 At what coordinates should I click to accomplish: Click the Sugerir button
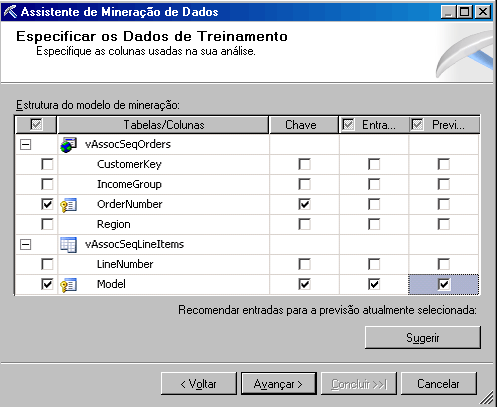pyautogui.click(x=423, y=337)
